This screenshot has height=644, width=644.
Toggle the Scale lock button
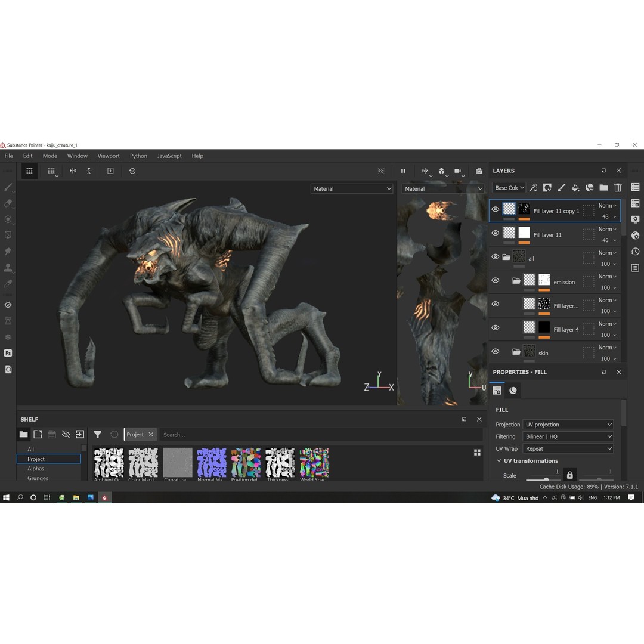[569, 475]
